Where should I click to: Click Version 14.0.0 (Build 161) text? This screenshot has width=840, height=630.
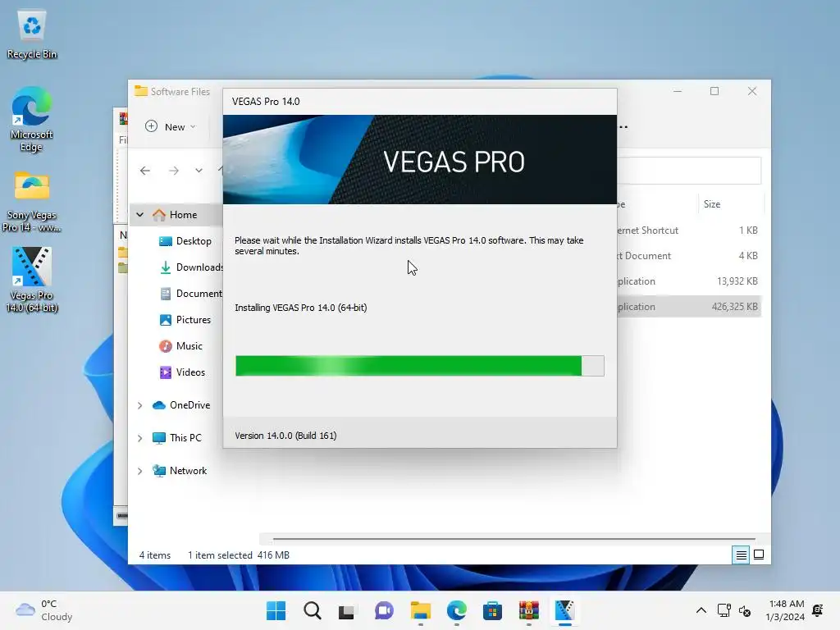[285, 436]
